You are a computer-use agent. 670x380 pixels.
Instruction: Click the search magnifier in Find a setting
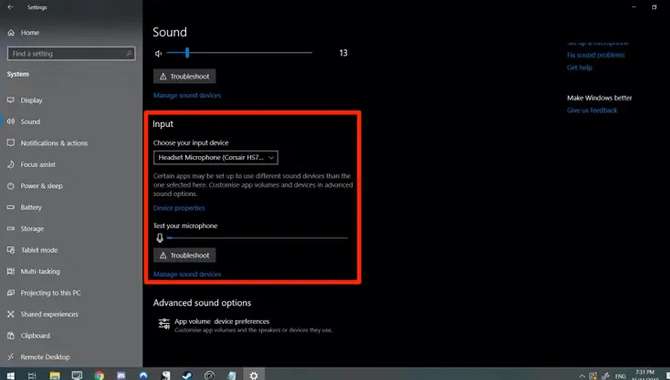tap(129, 53)
